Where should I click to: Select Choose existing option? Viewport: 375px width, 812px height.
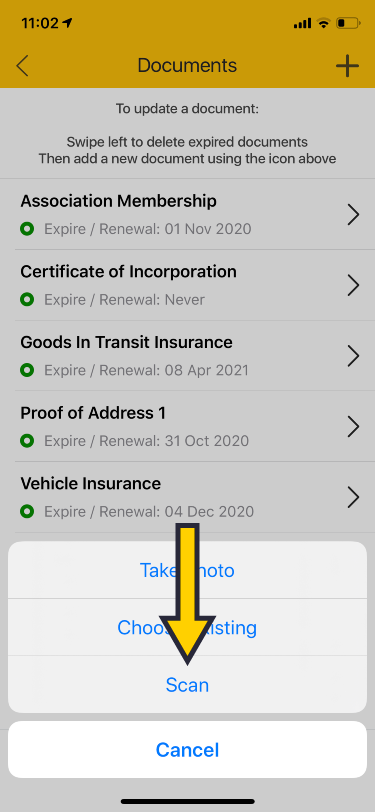[x=188, y=628]
